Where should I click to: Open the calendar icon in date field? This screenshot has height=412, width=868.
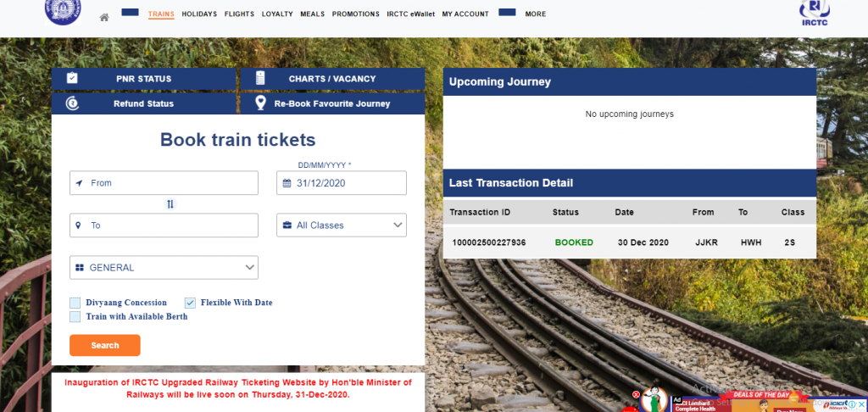(287, 183)
